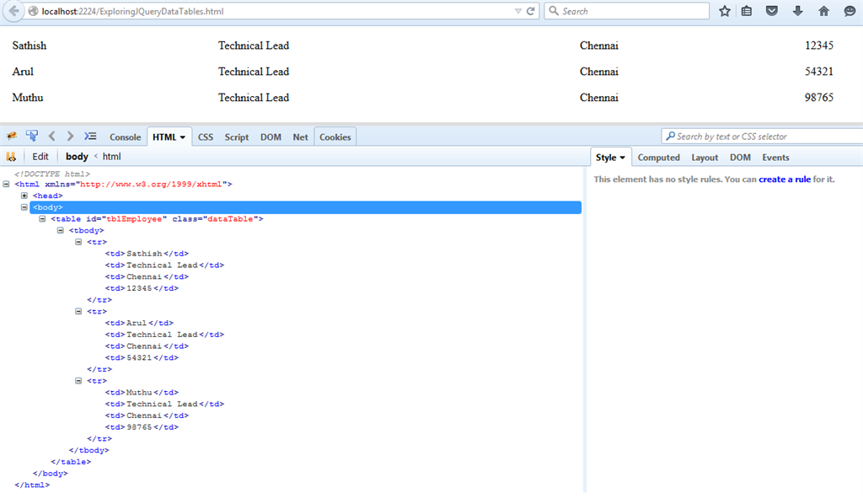
Task: Switch to the Computed side tab
Action: click(659, 158)
